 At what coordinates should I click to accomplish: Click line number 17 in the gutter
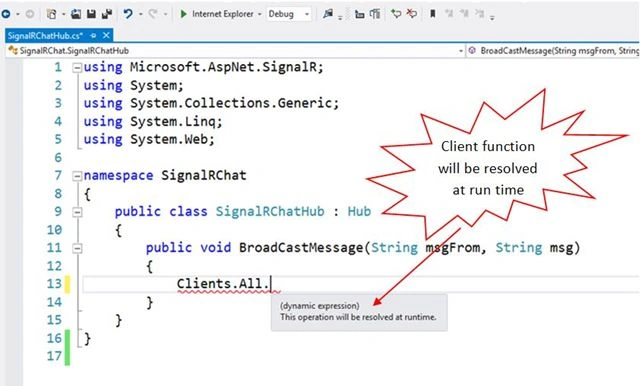tap(54, 356)
